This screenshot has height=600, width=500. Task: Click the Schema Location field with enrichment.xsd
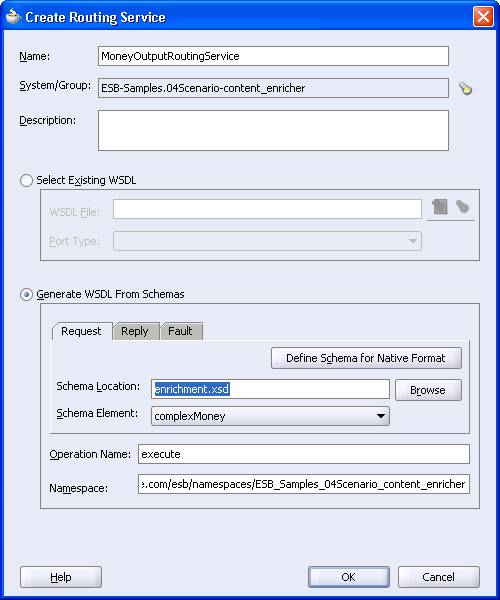270,389
